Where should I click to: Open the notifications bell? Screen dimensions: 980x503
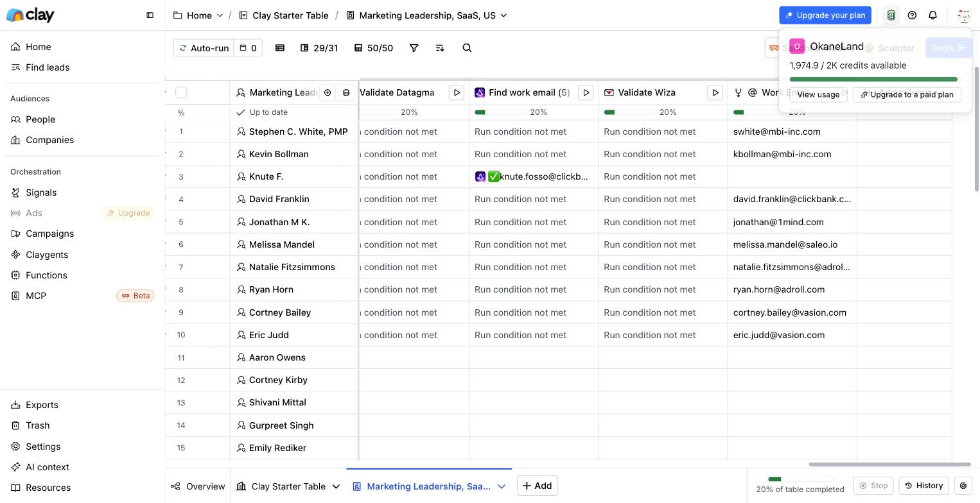pos(933,15)
